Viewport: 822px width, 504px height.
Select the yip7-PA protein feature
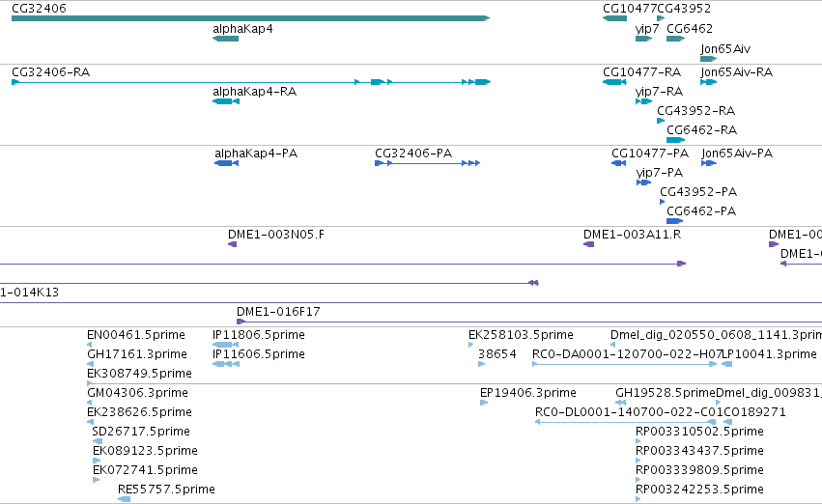point(643,182)
